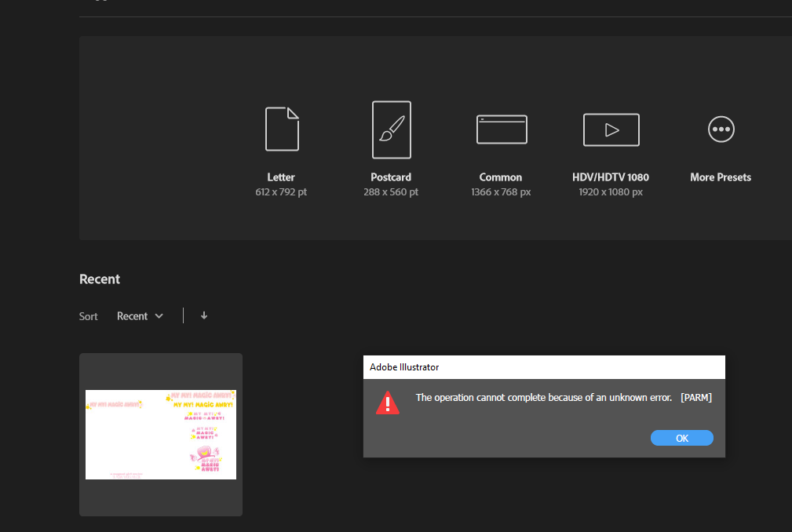Click the Recent section heading

point(99,279)
